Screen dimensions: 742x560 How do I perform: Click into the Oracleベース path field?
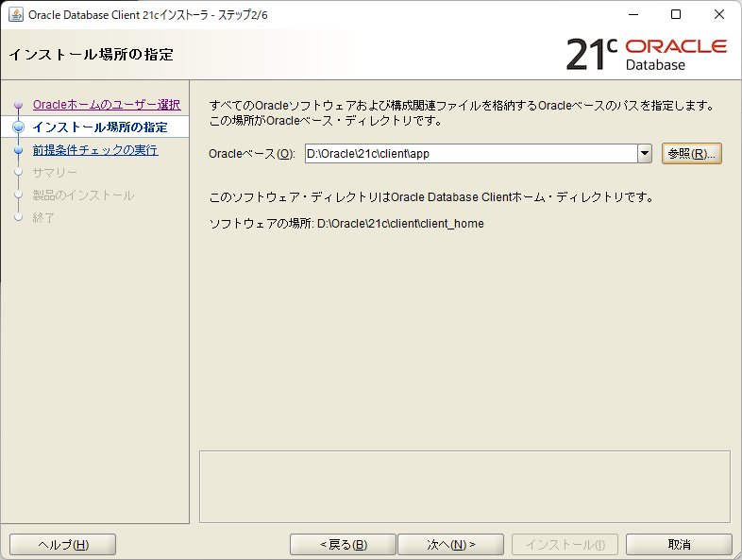pos(471,153)
